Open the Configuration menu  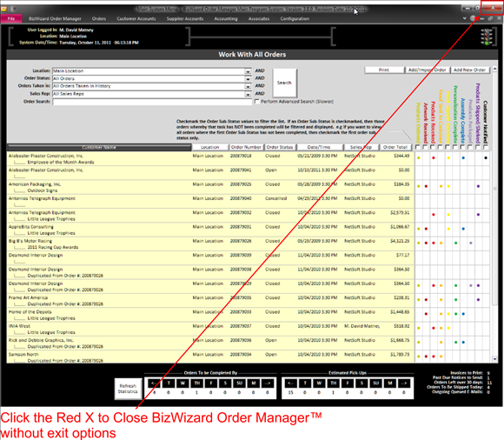295,18
